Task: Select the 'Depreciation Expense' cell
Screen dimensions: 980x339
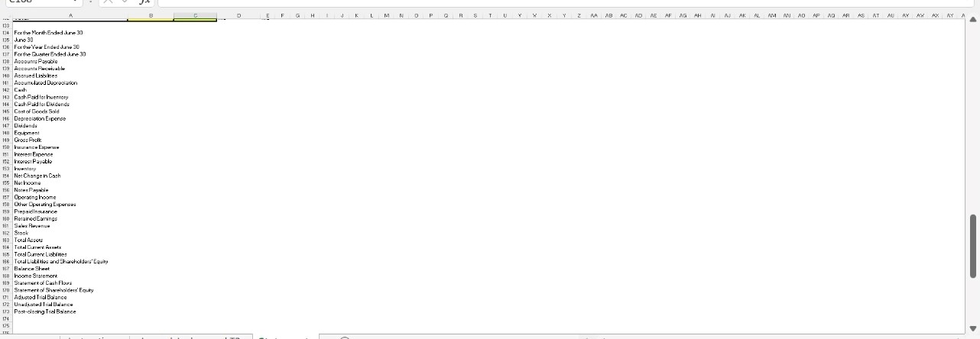Action: click(70, 118)
